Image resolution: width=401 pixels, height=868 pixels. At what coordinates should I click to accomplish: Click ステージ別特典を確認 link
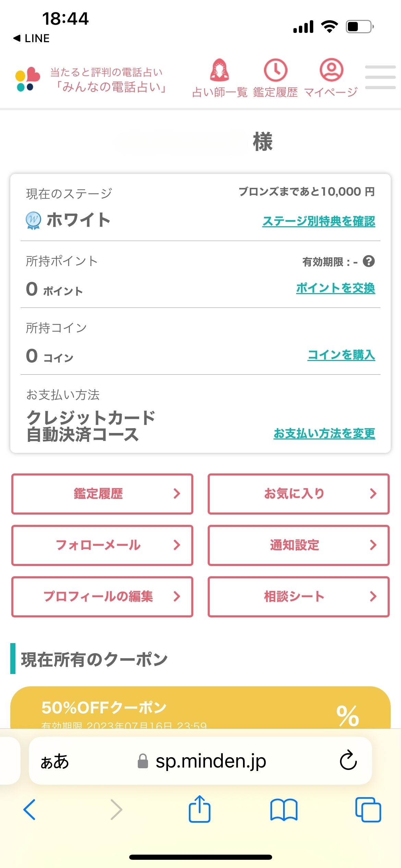pos(319,221)
